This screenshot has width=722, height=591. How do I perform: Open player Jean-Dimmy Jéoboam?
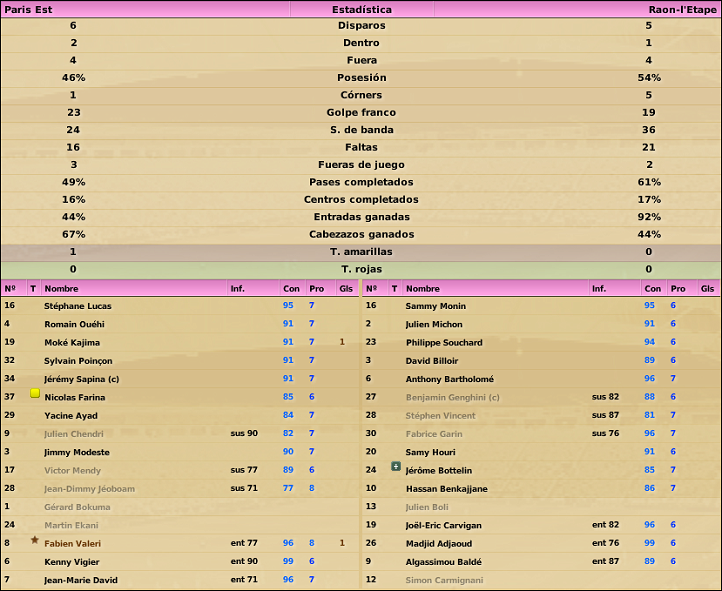pos(89,489)
